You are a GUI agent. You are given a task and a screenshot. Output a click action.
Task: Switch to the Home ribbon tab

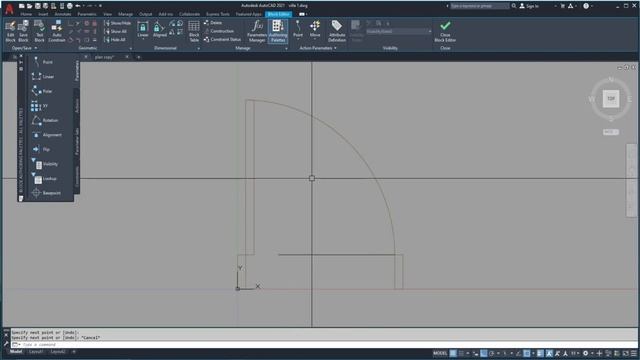[x=26, y=14]
